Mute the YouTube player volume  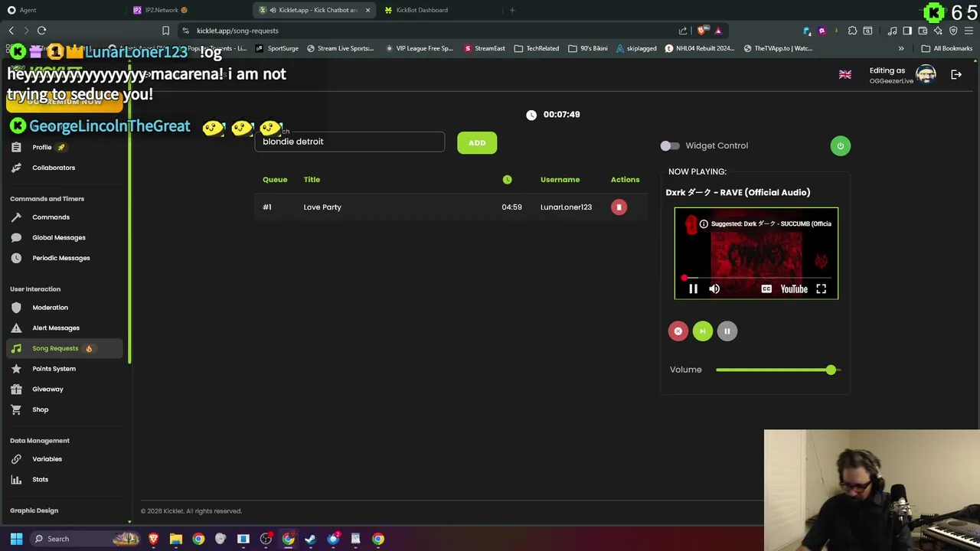(714, 289)
